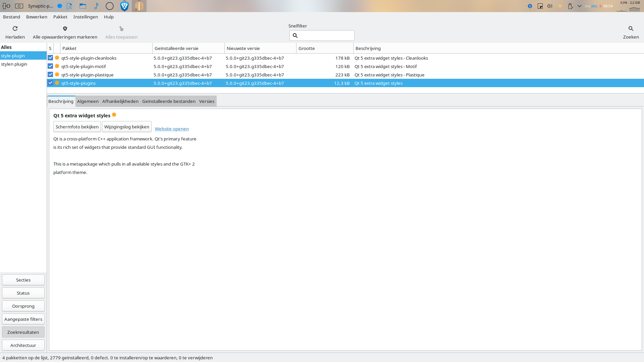Image resolution: width=644 pixels, height=362 pixels.
Task: Toggle the checkbox for qt5-style-plugin-cleanlooks
Action: pos(50,58)
